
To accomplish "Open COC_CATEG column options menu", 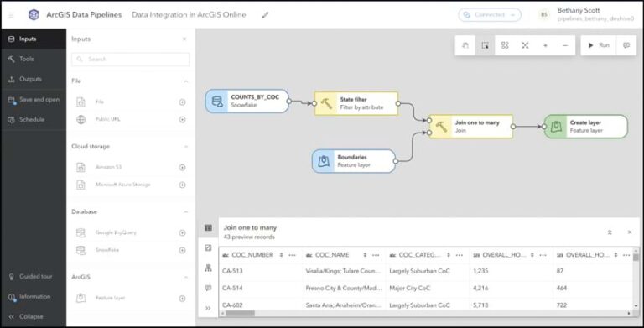I will 460,255.
